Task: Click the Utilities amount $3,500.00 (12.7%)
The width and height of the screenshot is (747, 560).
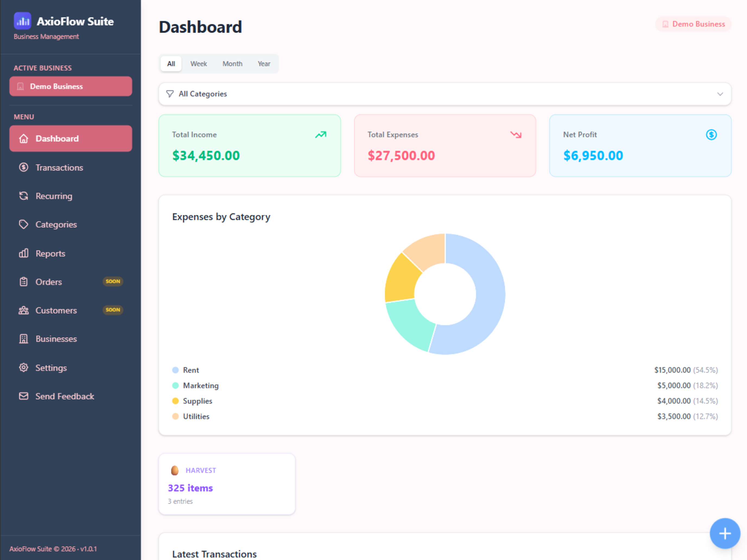Action: [687, 416]
